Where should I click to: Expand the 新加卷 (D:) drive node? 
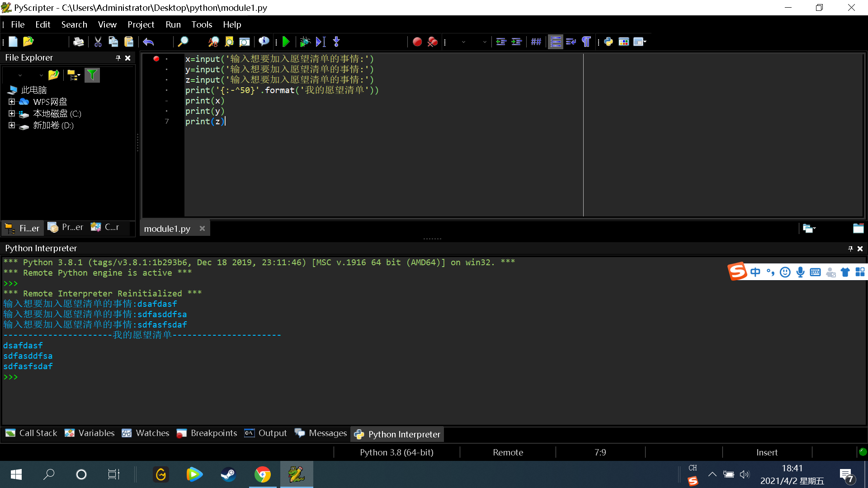(12, 125)
